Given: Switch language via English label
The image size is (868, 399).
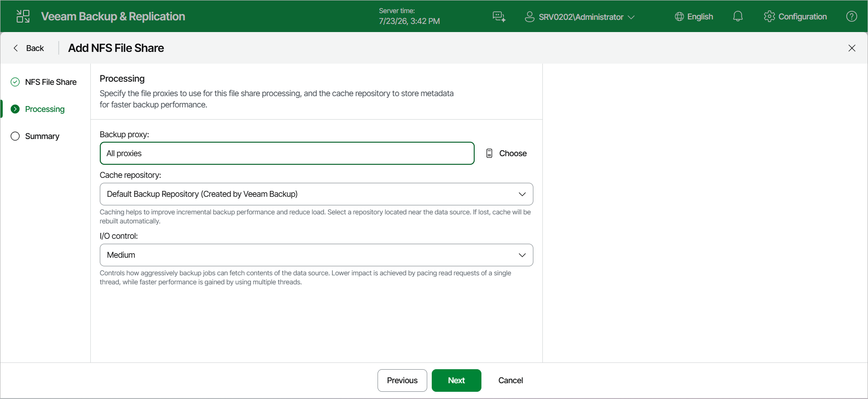Looking at the screenshot, I should 700,17.
